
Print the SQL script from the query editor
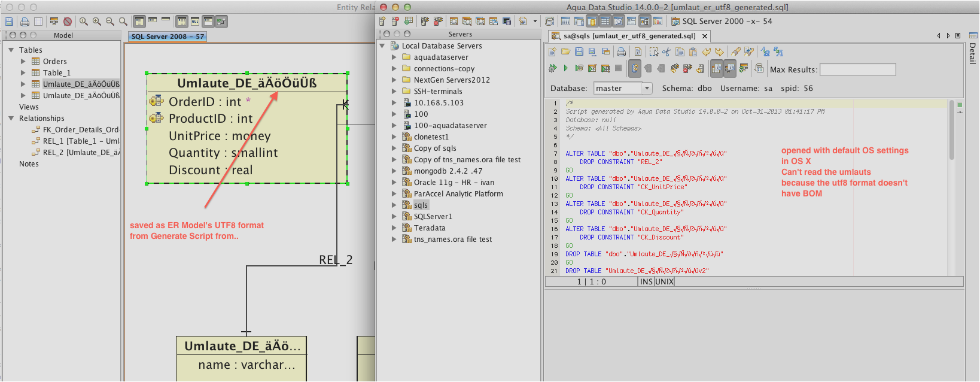[622, 52]
